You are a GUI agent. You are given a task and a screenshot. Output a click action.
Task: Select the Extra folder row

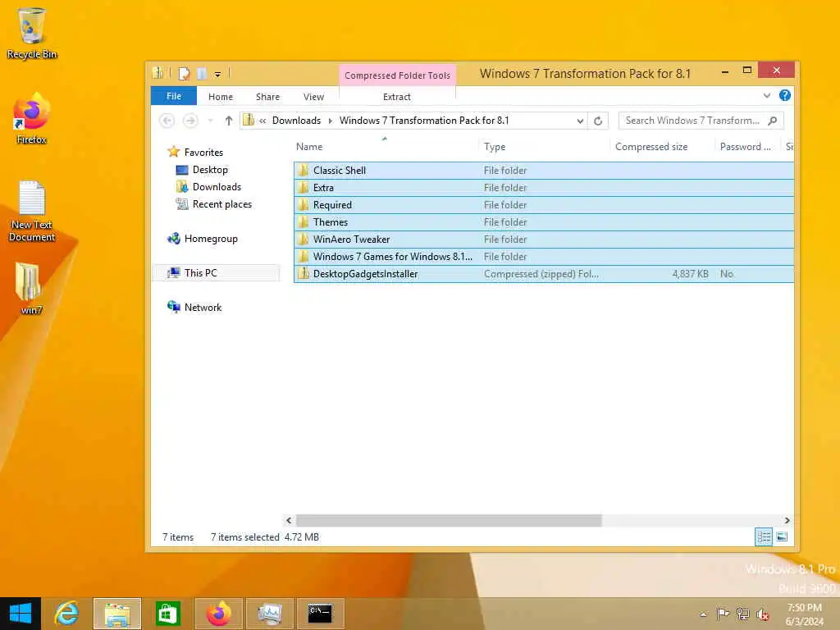[544, 188]
